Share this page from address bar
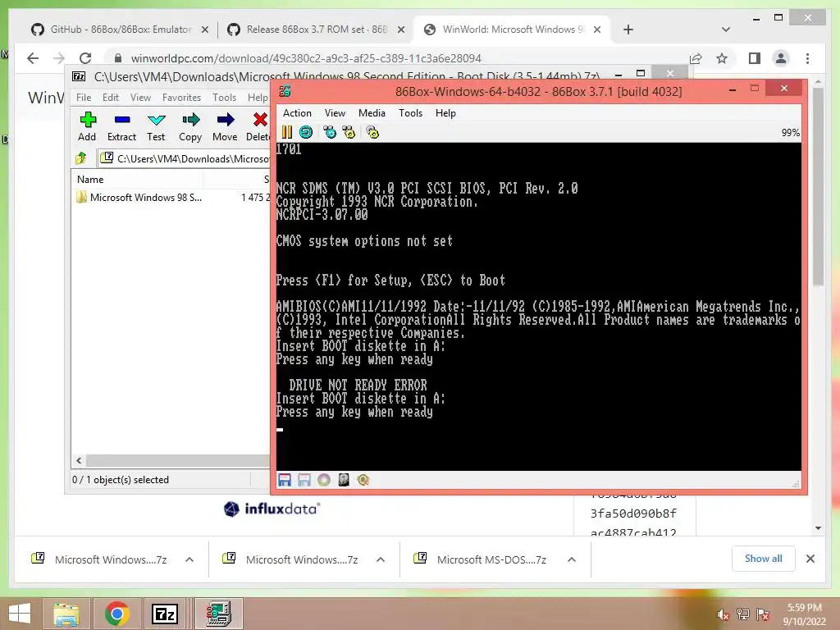 pyautogui.click(x=696, y=58)
